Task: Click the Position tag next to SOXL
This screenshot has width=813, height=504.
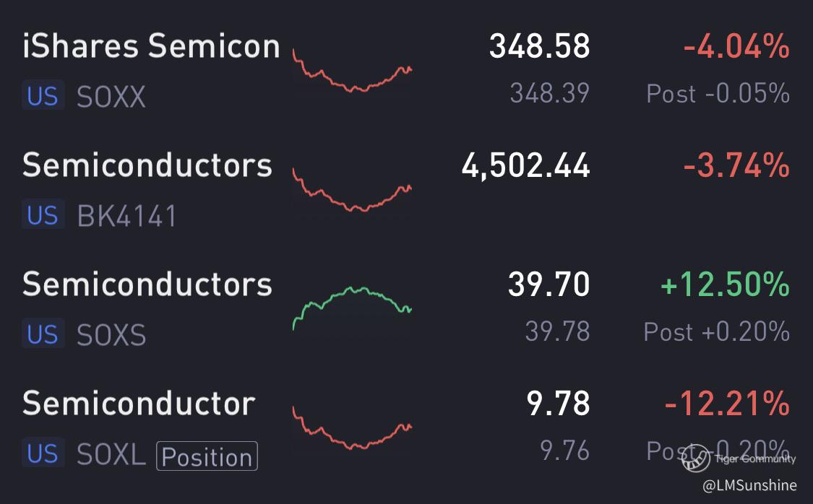Action: coord(207,456)
